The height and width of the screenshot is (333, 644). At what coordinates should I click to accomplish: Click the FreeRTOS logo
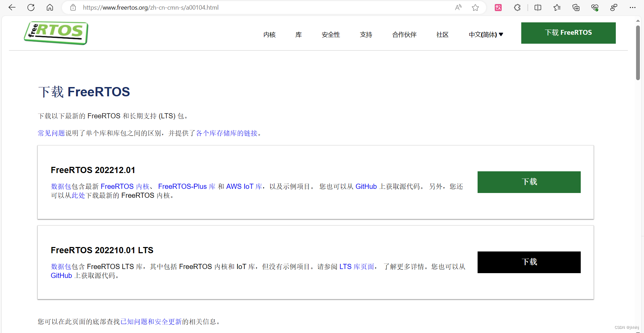pyautogui.click(x=56, y=33)
